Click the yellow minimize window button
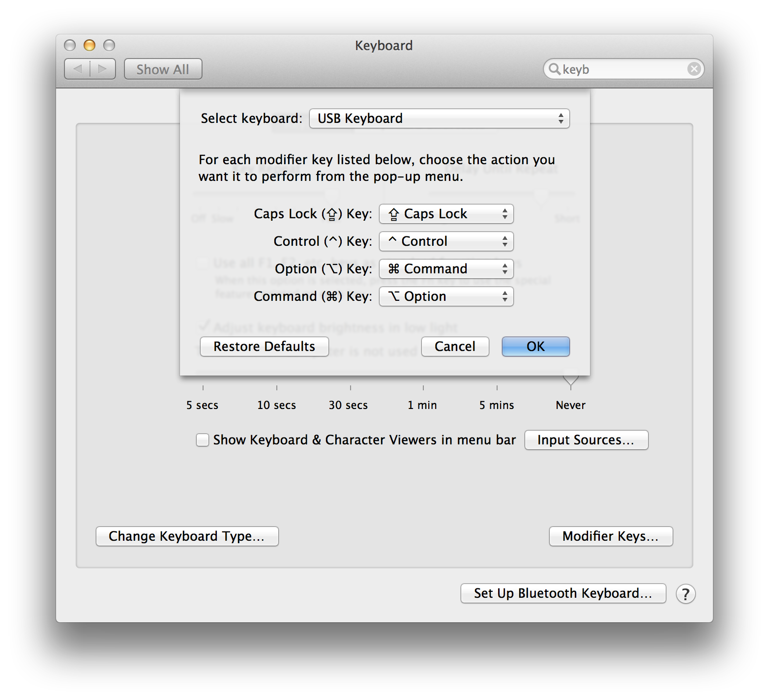 89,45
